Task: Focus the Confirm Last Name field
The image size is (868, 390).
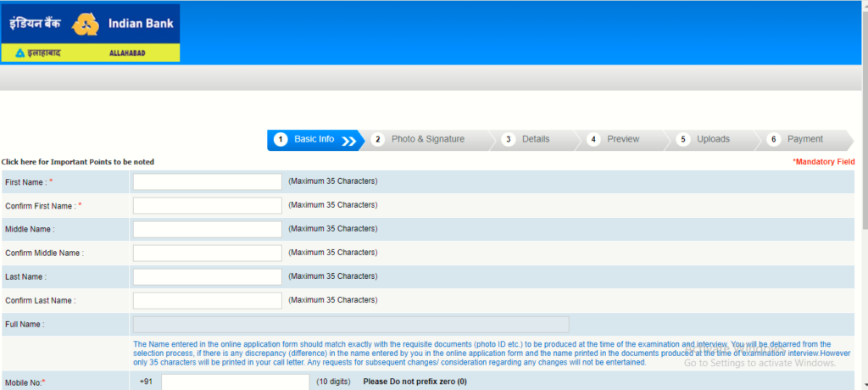Action: tap(208, 301)
